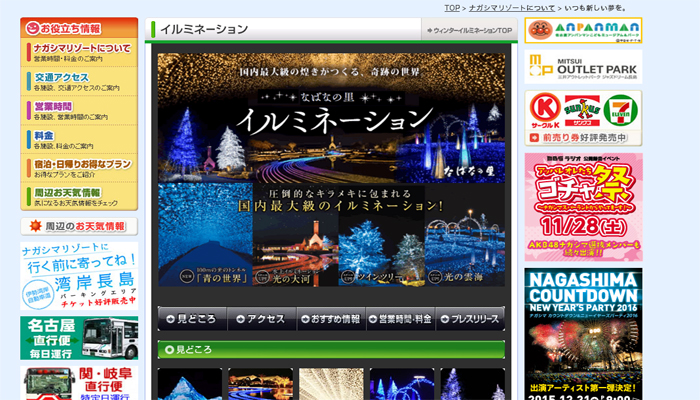700x400 pixels.
Task: Open the 名古屋直行便 bus banner
Action: point(79,338)
